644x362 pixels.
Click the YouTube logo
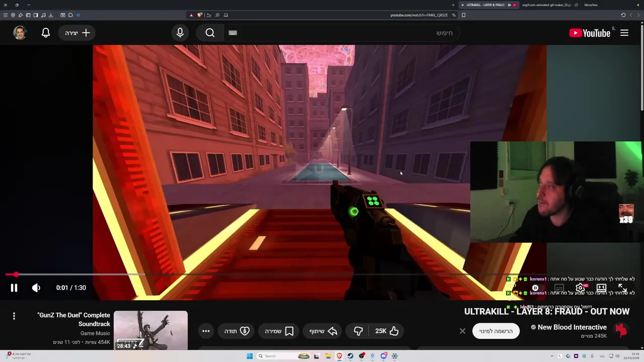590,33
